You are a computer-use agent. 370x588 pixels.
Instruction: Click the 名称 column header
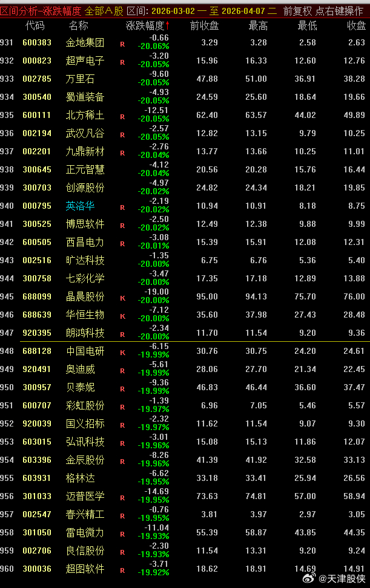point(79,26)
